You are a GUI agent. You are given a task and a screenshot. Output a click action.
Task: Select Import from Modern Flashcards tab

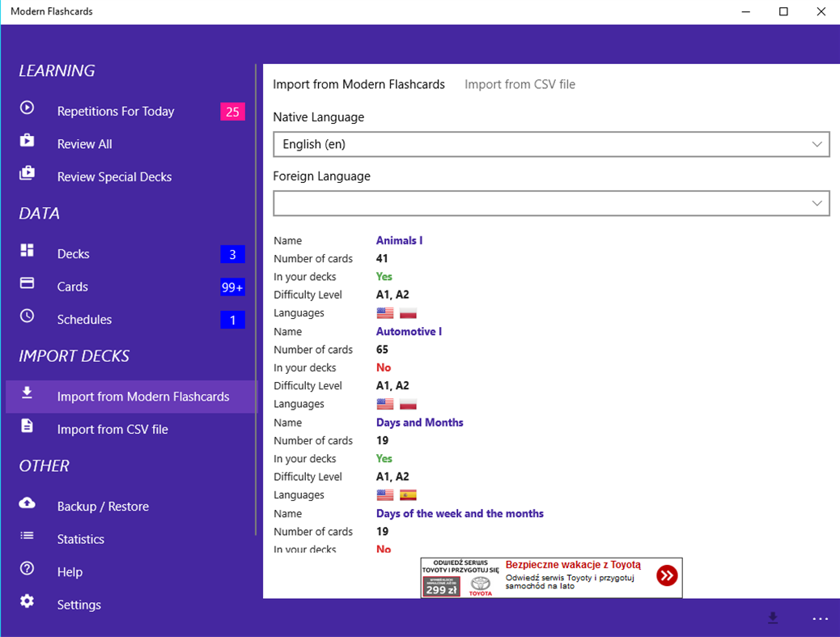(x=359, y=84)
